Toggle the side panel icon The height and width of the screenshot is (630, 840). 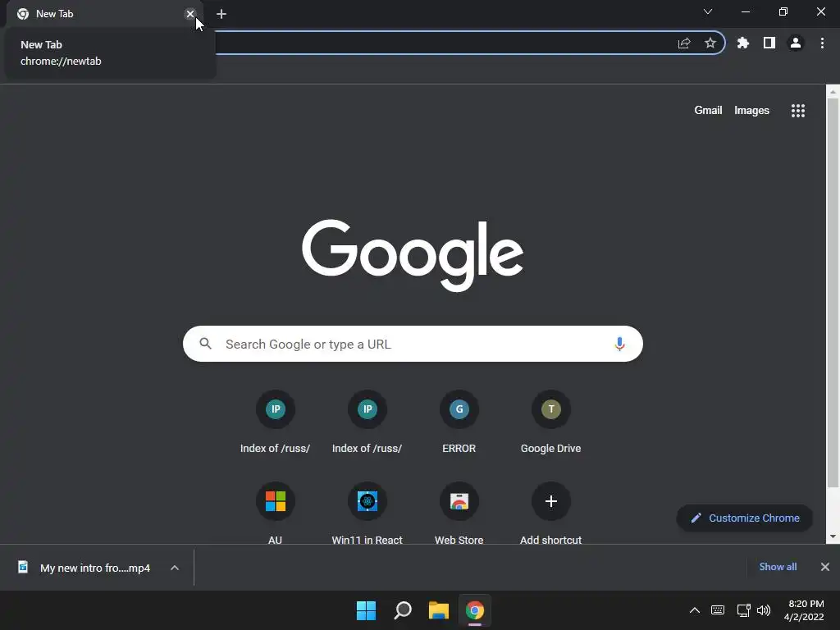click(x=769, y=43)
